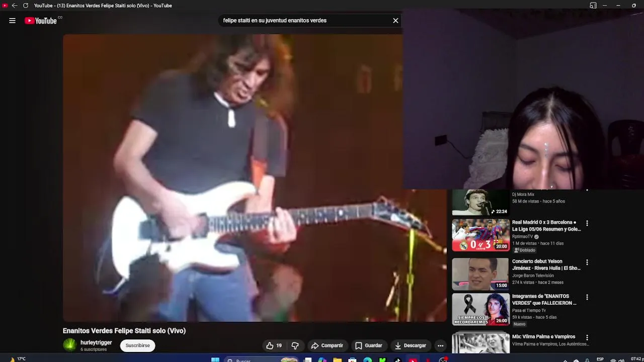Click the Nuevo badge on Integrantes video
Viewport: 644px width, 362px height.
(519, 324)
